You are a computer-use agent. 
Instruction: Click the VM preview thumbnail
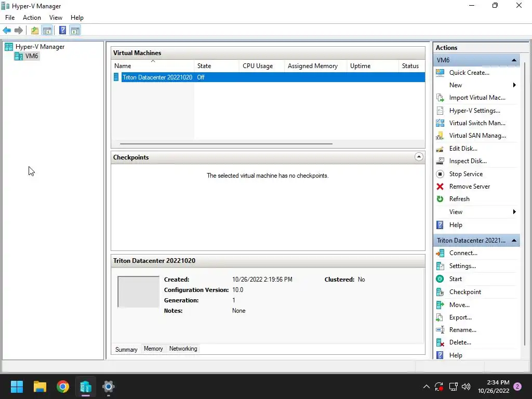tap(138, 292)
